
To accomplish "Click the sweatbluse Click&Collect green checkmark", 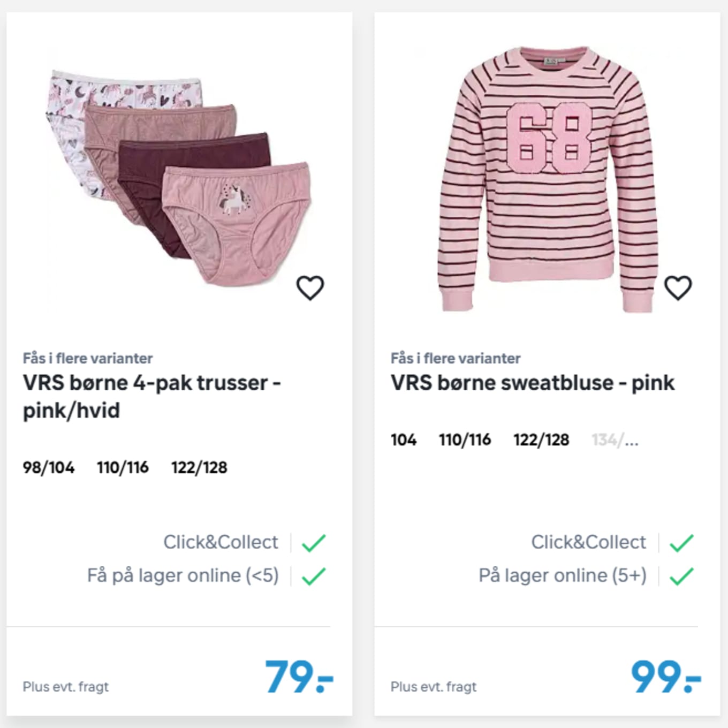I will click(681, 543).
